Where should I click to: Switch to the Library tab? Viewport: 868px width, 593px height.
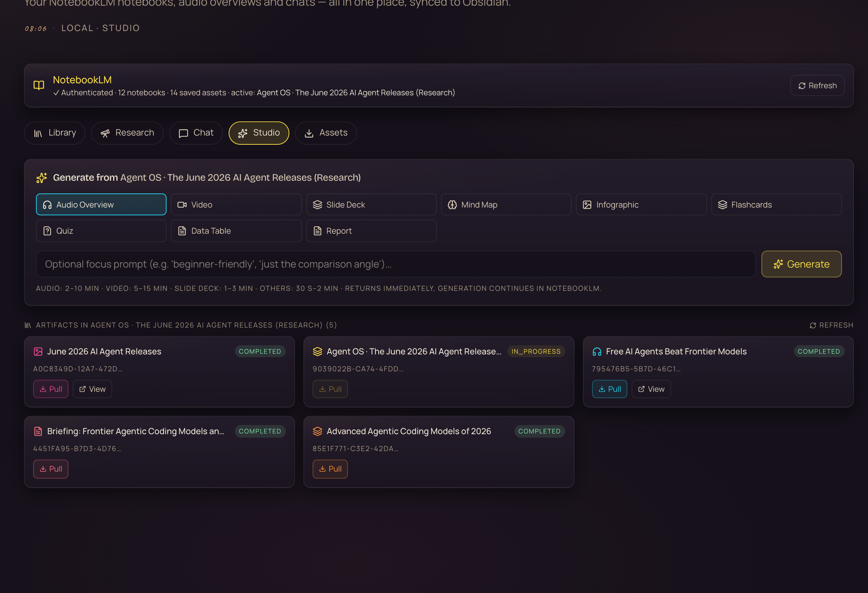pyautogui.click(x=55, y=133)
